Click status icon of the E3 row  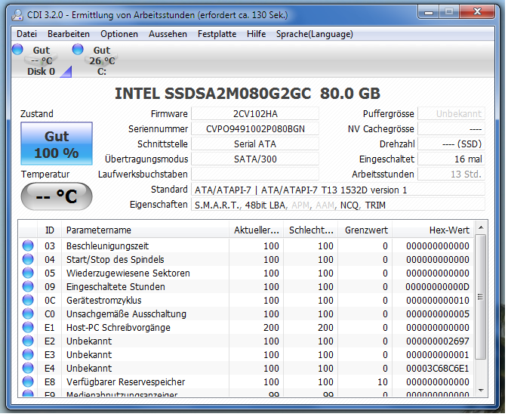coord(28,354)
